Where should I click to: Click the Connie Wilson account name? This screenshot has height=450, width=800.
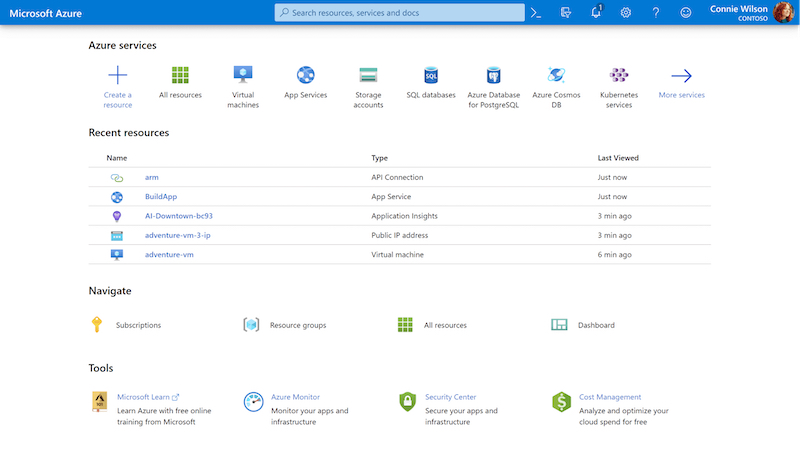click(738, 9)
